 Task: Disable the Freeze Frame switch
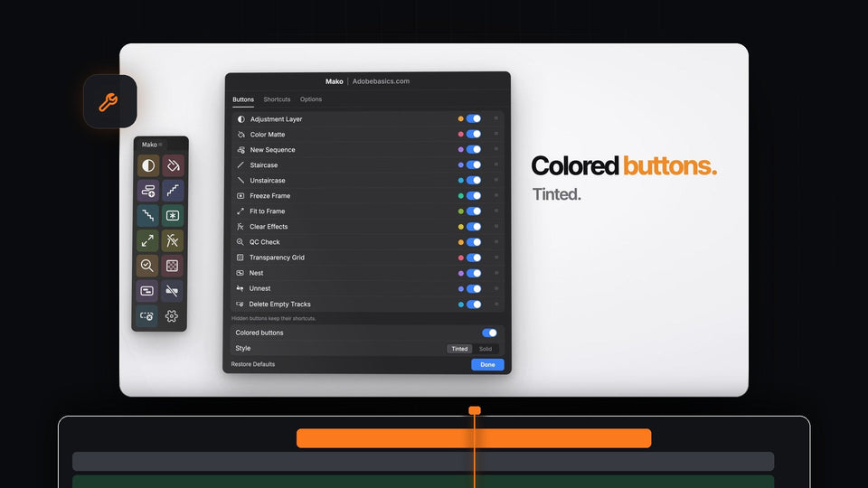click(x=473, y=196)
